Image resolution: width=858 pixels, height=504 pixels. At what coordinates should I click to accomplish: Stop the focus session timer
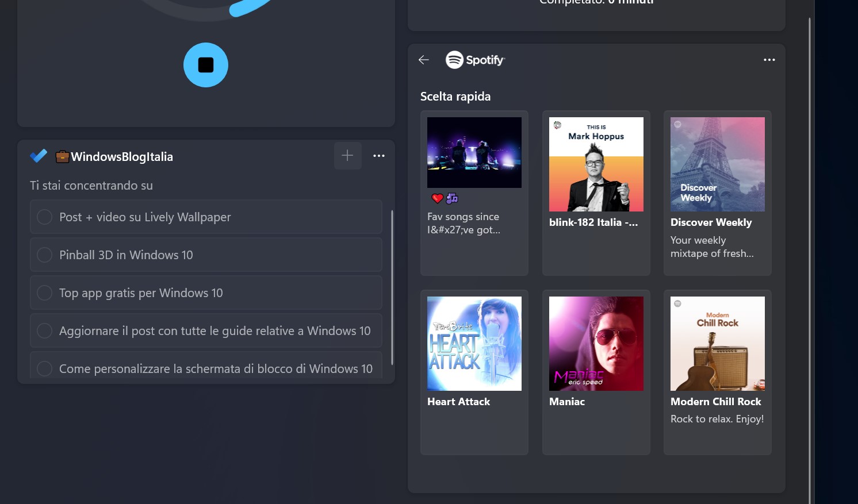pyautogui.click(x=206, y=65)
